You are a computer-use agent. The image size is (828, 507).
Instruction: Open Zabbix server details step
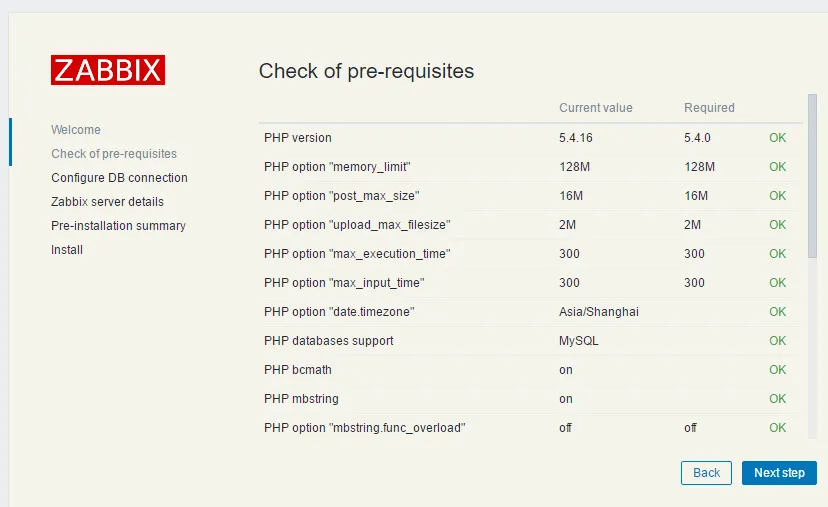pos(107,202)
